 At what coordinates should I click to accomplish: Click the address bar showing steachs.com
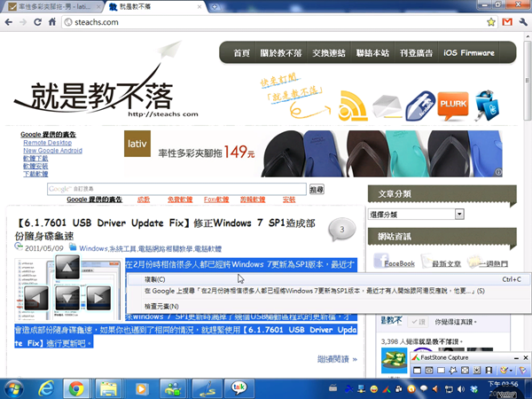pyautogui.click(x=273, y=22)
